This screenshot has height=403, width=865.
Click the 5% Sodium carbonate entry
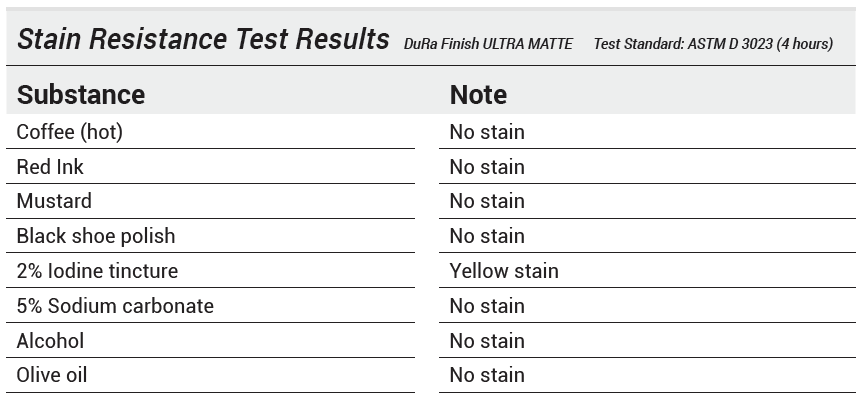(x=115, y=306)
